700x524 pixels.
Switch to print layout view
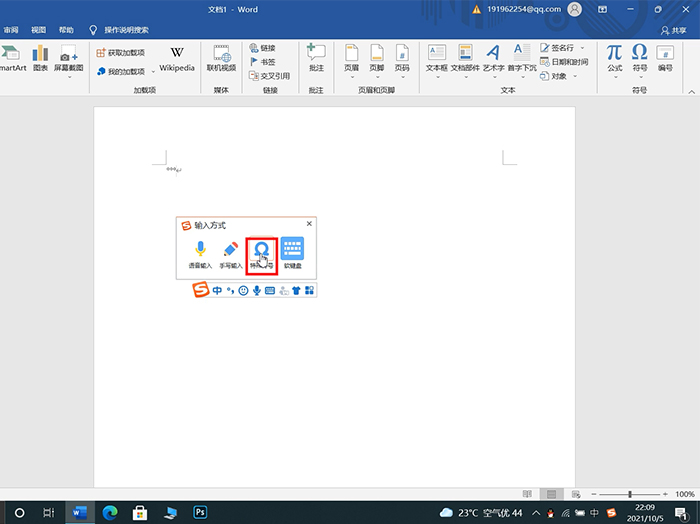coord(551,494)
